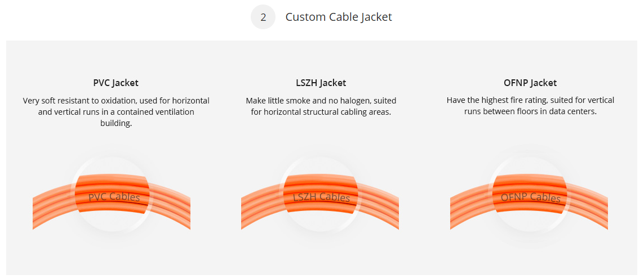Screen dimensions: 644x279
Task: Click the LSZH Jacket title
Action: coord(321,83)
